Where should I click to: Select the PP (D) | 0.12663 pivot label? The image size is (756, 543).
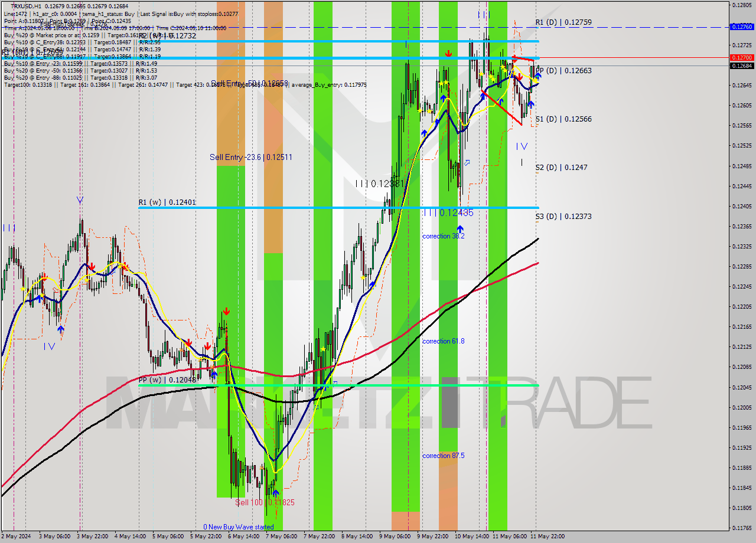563,71
